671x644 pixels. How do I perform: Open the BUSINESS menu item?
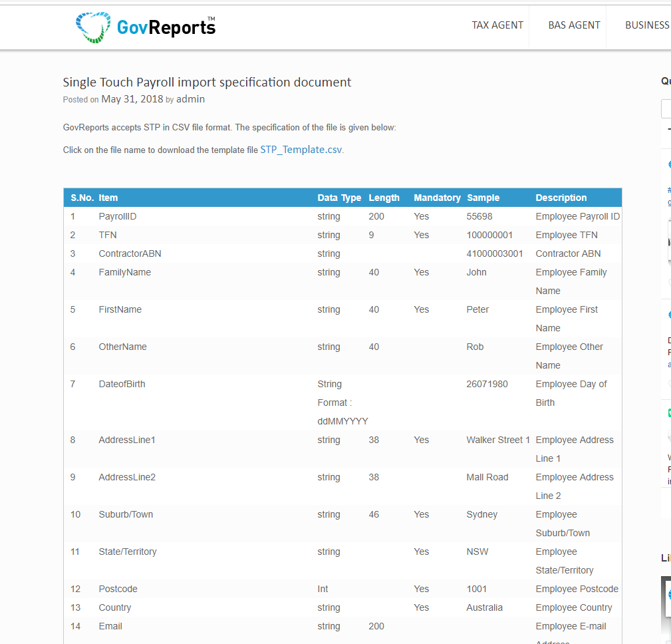[646, 25]
